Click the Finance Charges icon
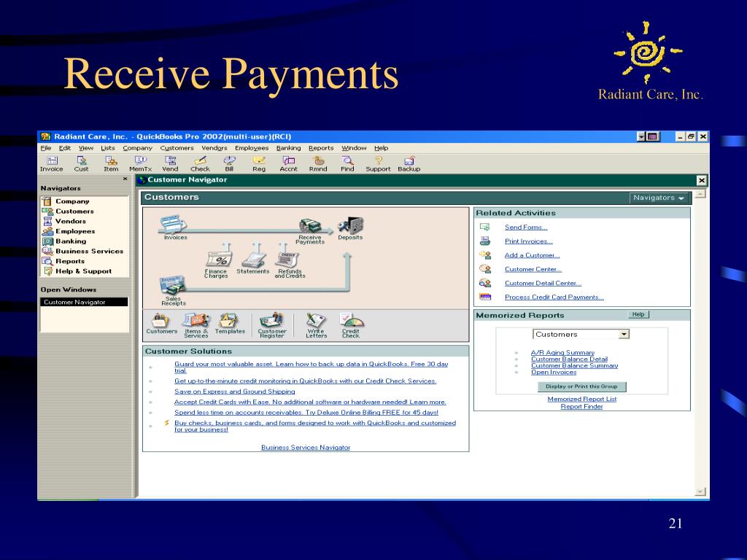The image size is (747, 560). pos(217,265)
